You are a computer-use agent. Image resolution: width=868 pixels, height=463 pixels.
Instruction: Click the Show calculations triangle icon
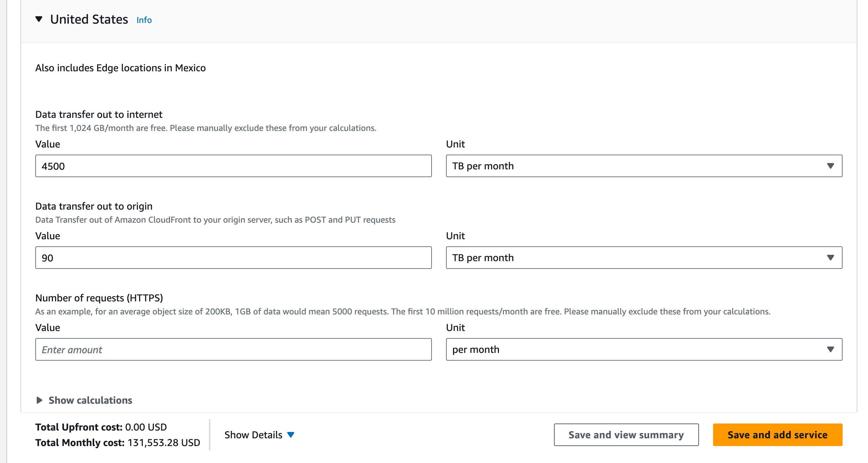pos(40,400)
